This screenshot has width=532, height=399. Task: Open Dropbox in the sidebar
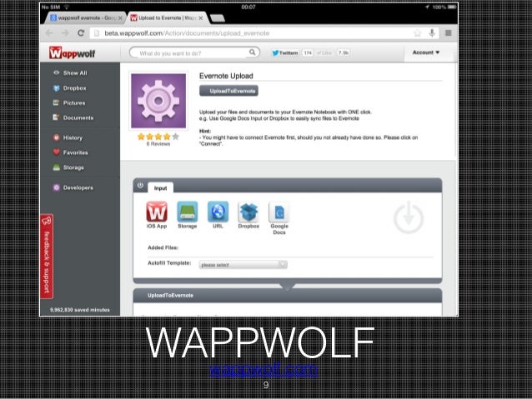(69, 88)
